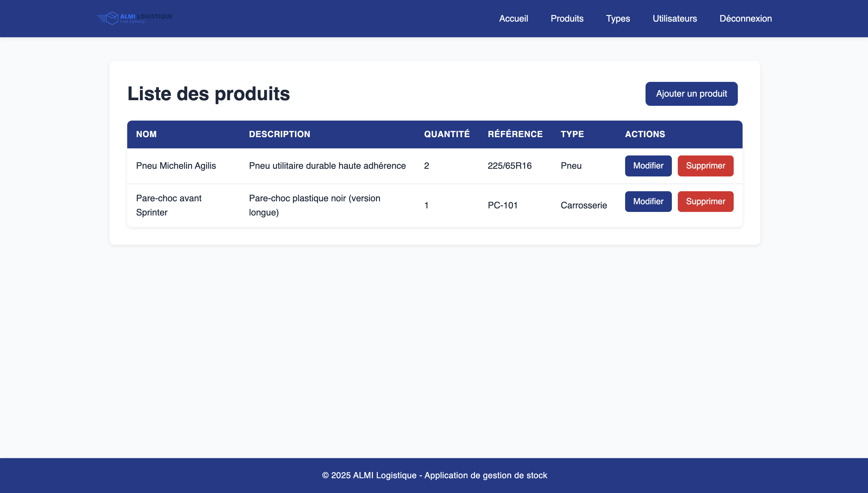Click the DESCRIPTION column header

click(x=280, y=134)
